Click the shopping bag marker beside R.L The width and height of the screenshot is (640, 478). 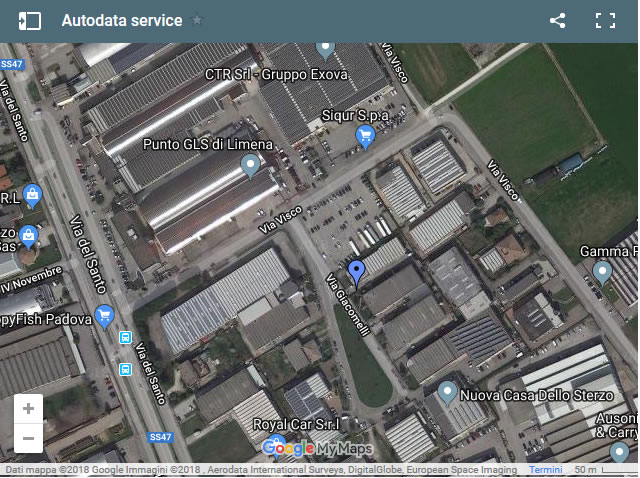click(x=33, y=196)
